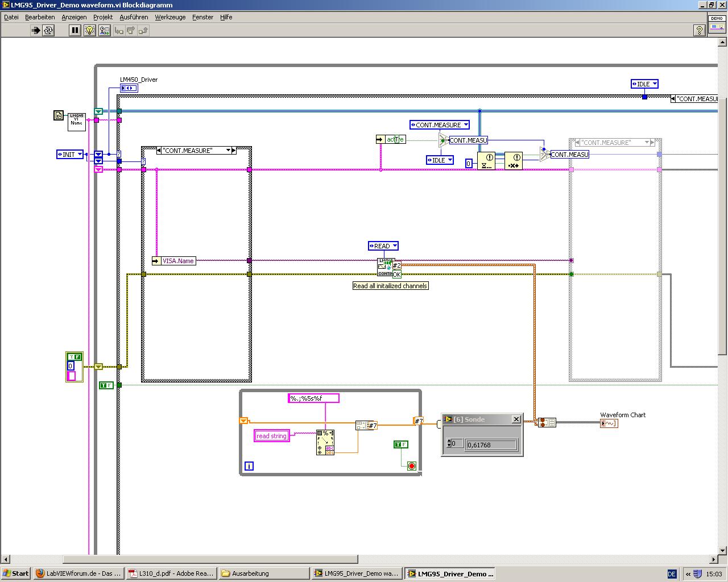Click the Run Continuously toolbar icon
728x582 pixels.
pyautogui.click(x=48, y=31)
